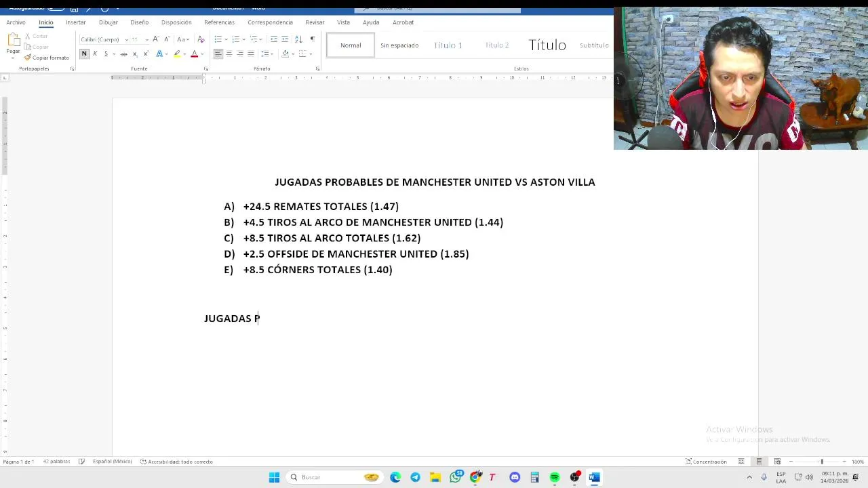The width and height of the screenshot is (868, 488).
Task: Open the Aa change case dropdown
Action: pyautogui.click(x=182, y=39)
